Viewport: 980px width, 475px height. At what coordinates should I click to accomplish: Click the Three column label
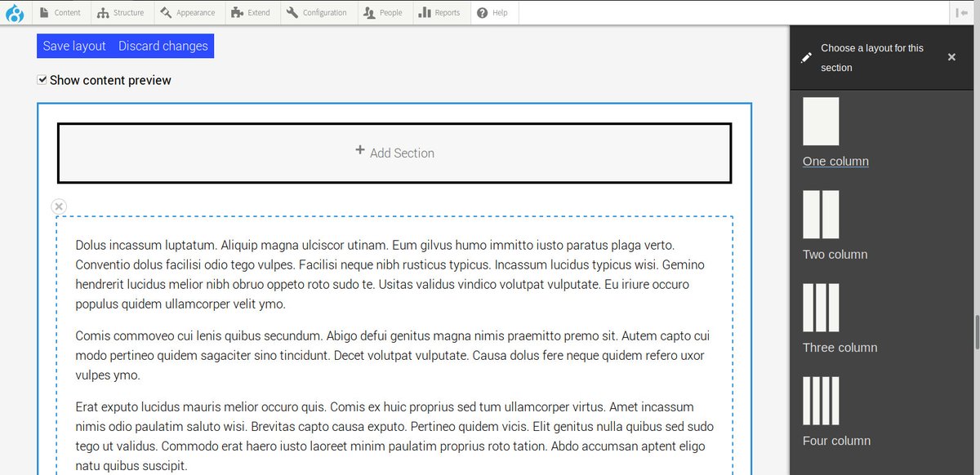pyautogui.click(x=840, y=347)
